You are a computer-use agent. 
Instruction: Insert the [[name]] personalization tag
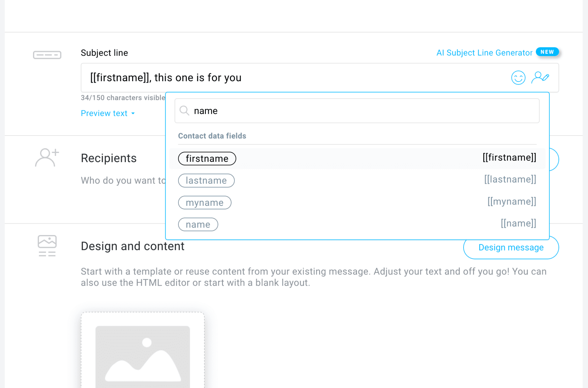(518, 223)
